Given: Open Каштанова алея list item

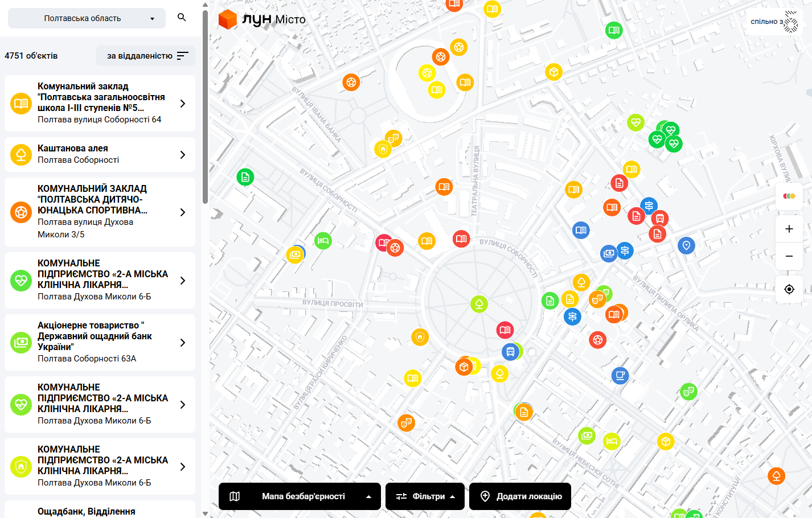Looking at the screenshot, I should point(100,154).
